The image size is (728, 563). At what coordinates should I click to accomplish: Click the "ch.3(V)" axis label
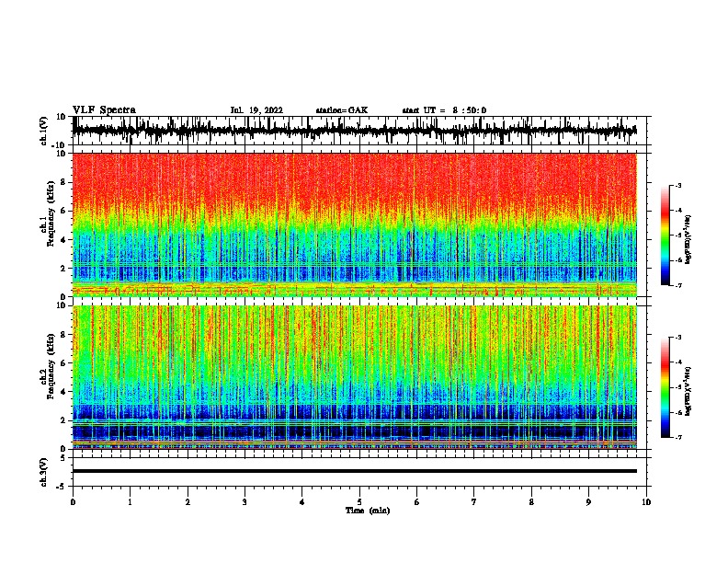(x=44, y=472)
